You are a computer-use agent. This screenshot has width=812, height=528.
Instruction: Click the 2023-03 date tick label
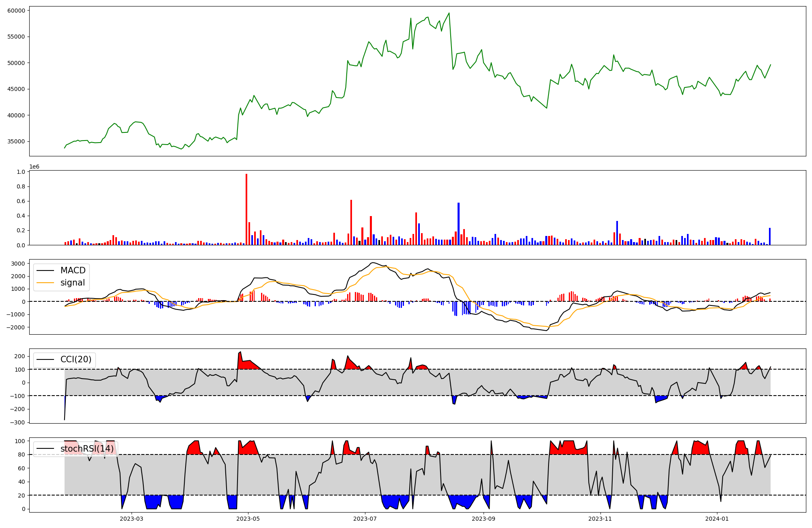(x=132, y=519)
